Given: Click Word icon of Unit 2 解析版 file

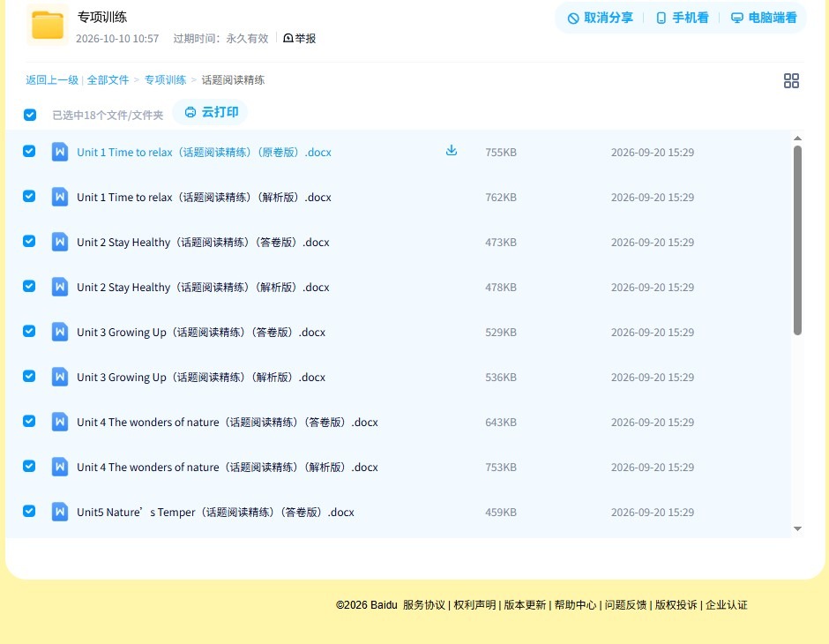Looking at the screenshot, I should pyautogui.click(x=60, y=287).
